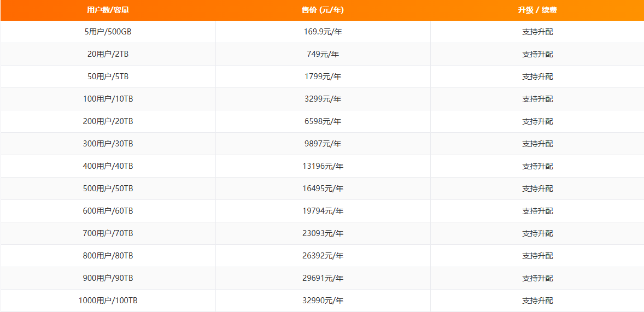
Task: Click the 13196元/年 price cell
Action: (x=323, y=166)
